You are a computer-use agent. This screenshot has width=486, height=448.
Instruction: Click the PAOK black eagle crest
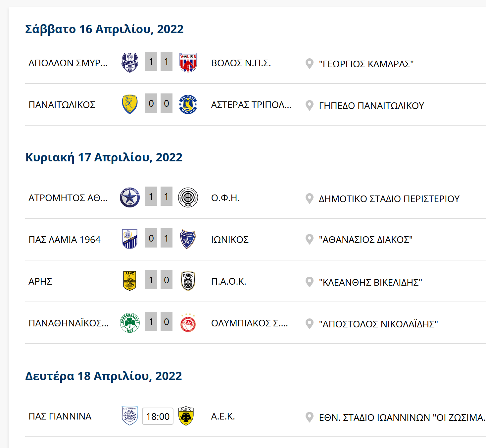coord(188,281)
